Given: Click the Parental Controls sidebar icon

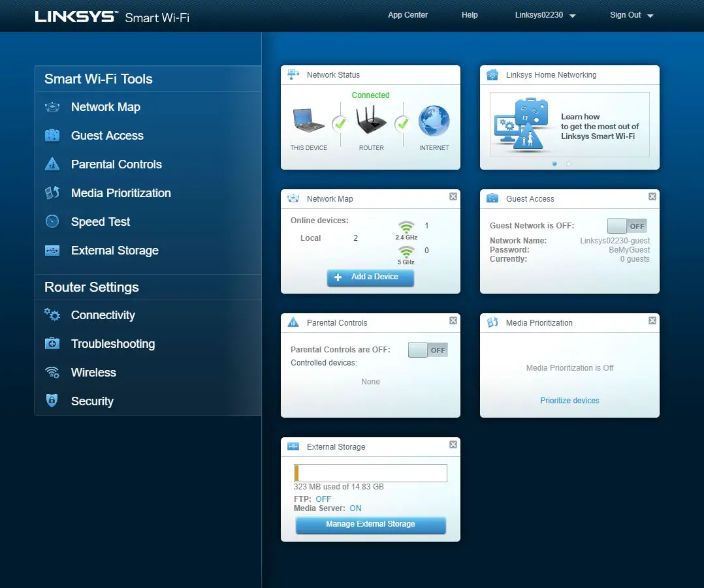Looking at the screenshot, I should pos(52,164).
